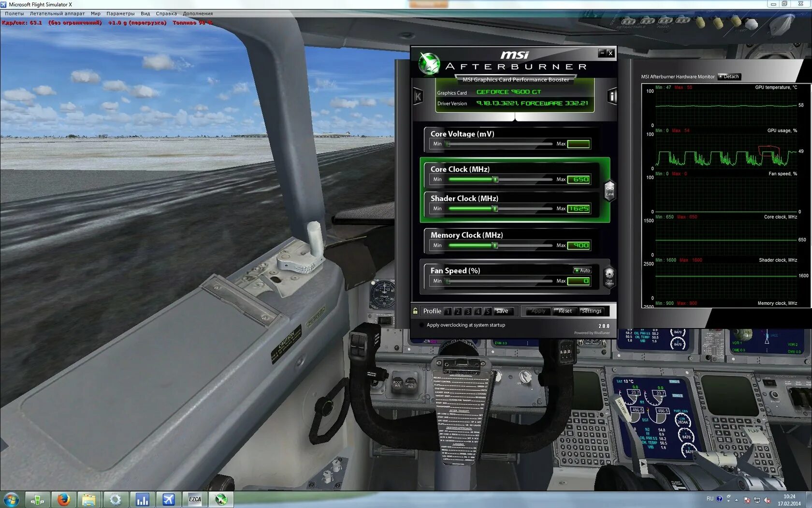The image size is (812, 508).
Task: Click the Action Center flag tray icon
Action: (747, 500)
